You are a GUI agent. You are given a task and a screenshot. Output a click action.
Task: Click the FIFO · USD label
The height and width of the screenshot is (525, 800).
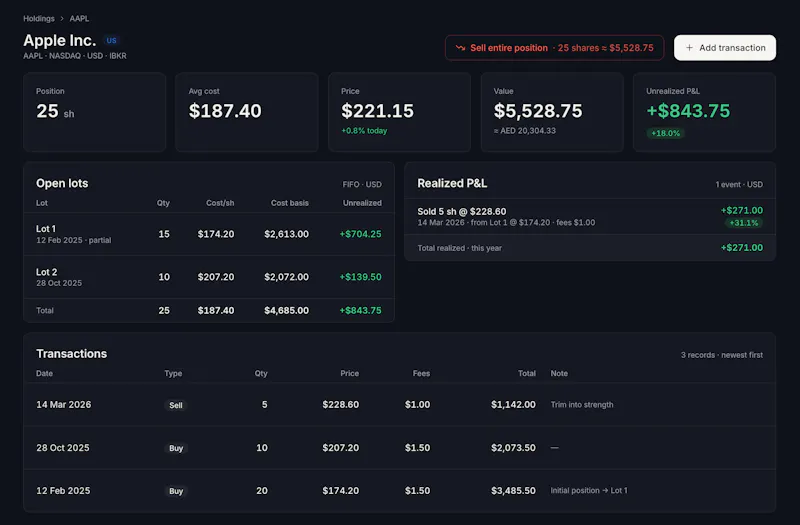click(362, 184)
